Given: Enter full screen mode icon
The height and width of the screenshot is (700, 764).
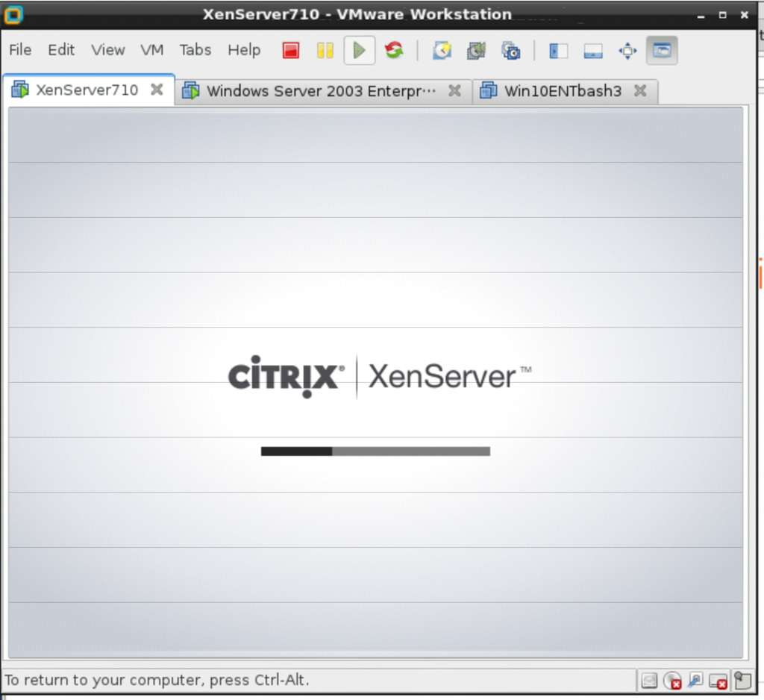Looking at the screenshot, I should (627, 50).
